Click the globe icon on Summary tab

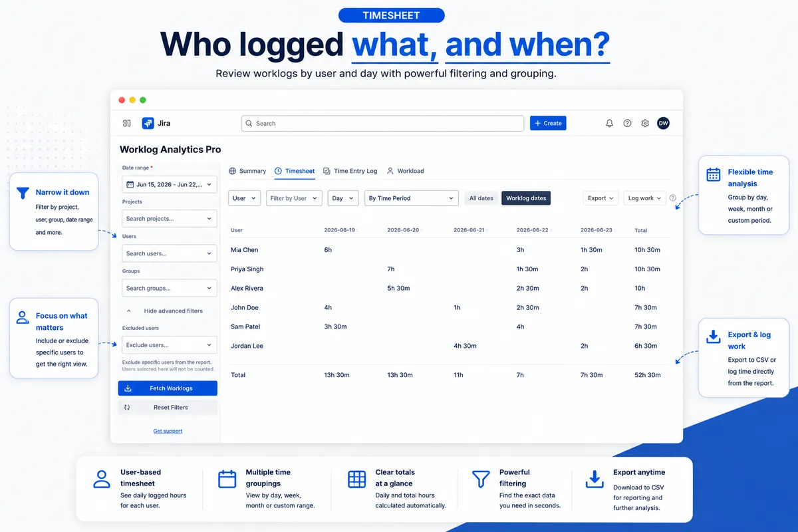233,171
